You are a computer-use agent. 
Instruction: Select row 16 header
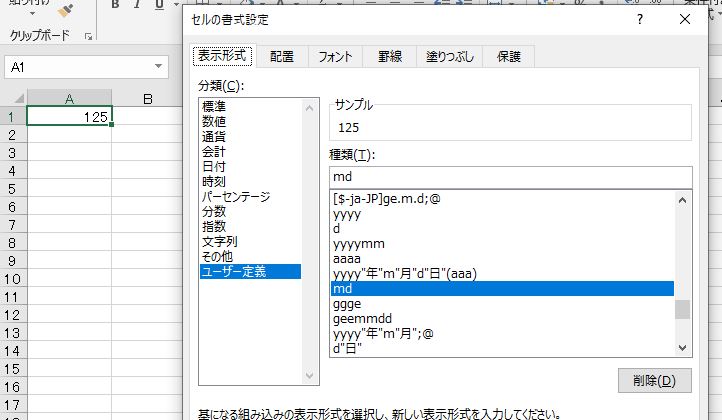(x=13, y=387)
